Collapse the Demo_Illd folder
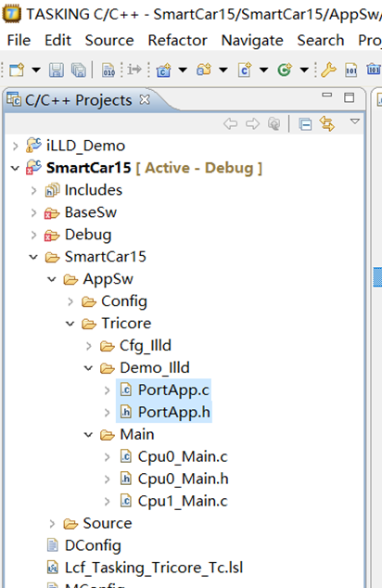Viewport: 382px width, 588px height. pyautogui.click(x=88, y=368)
